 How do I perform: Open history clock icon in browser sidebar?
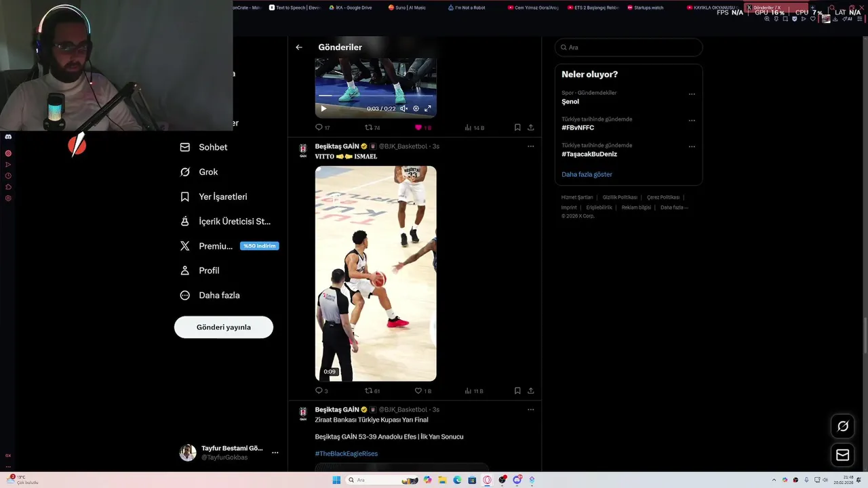point(8,176)
